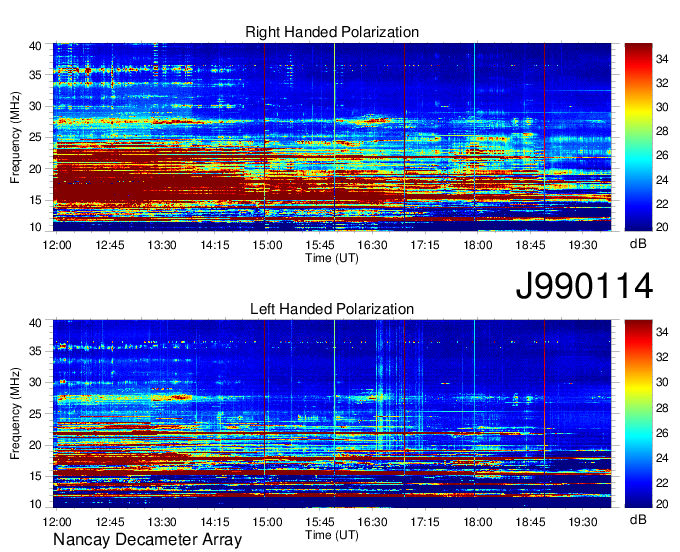Viewport: 680px width, 552px height.
Task: Click the Left Handed Polarization title
Action: tap(332, 309)
